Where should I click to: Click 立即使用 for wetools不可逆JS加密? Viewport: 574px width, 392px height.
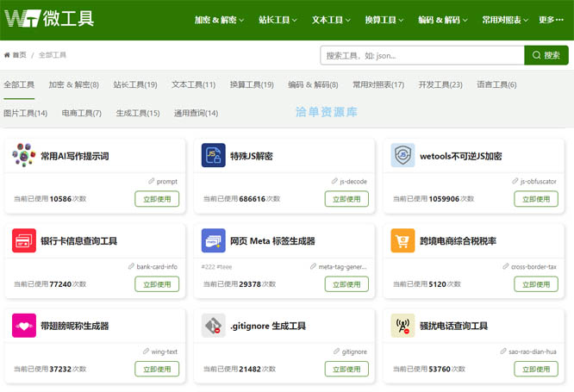pyautogui.click(x=536, y=199)
